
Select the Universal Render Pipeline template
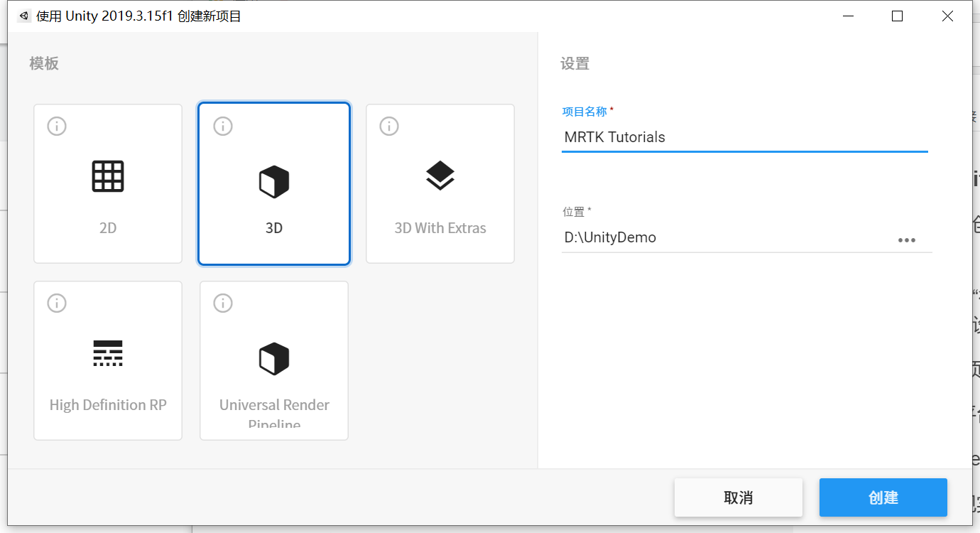point(273,387)
